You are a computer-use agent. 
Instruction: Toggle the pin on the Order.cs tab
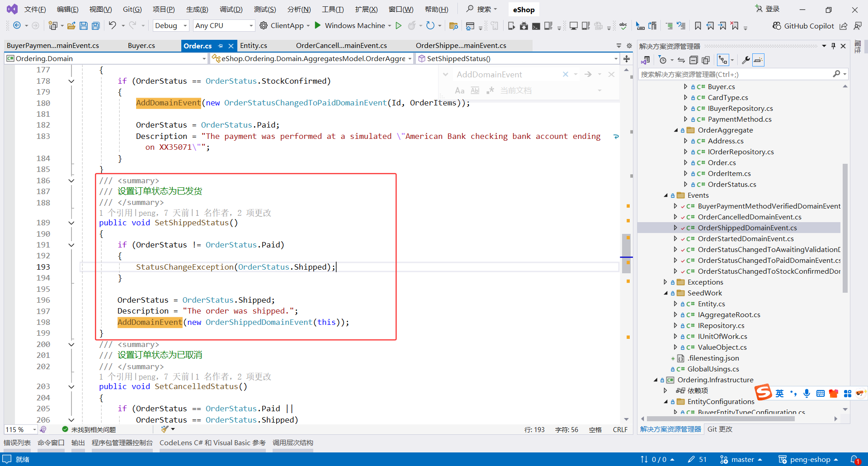coord(220,46)
